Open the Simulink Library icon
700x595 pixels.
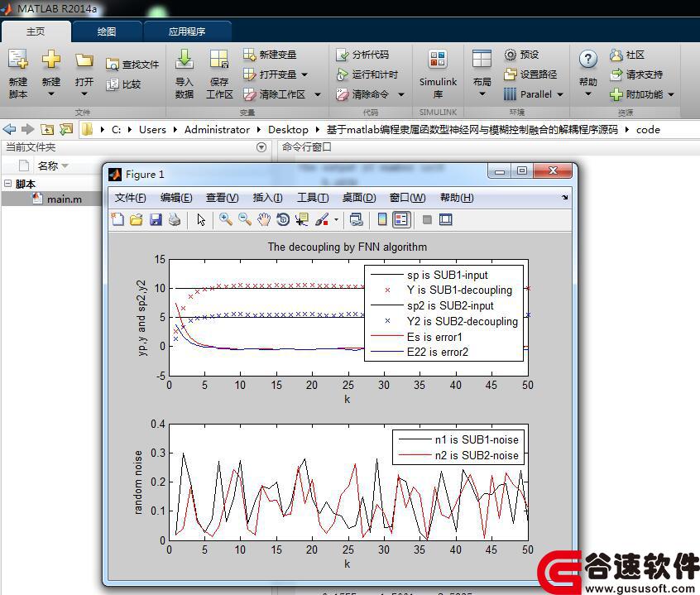point(438,59)
